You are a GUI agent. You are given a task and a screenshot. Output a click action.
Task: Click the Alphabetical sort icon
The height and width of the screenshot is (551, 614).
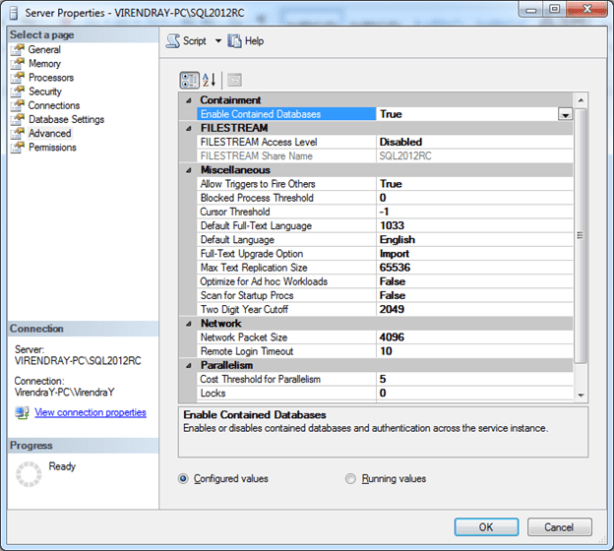(x=209, y=80)
